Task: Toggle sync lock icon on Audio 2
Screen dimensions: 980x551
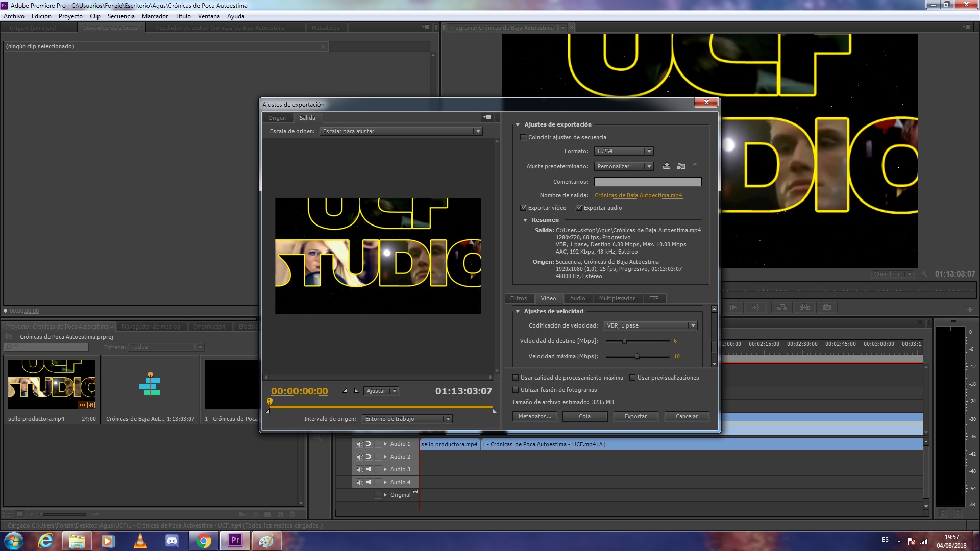Action: (x=369, y=457)
